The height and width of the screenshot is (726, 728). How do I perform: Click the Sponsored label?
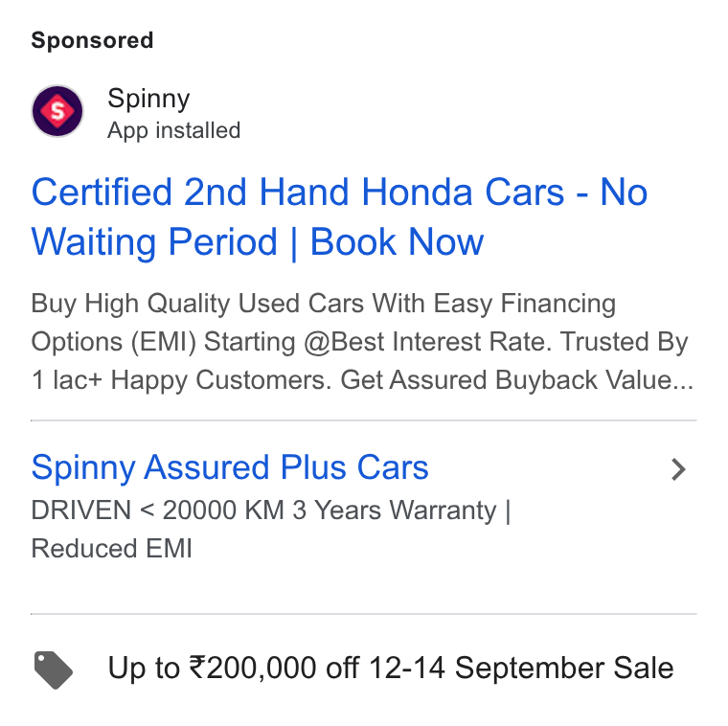coord(92,40)
